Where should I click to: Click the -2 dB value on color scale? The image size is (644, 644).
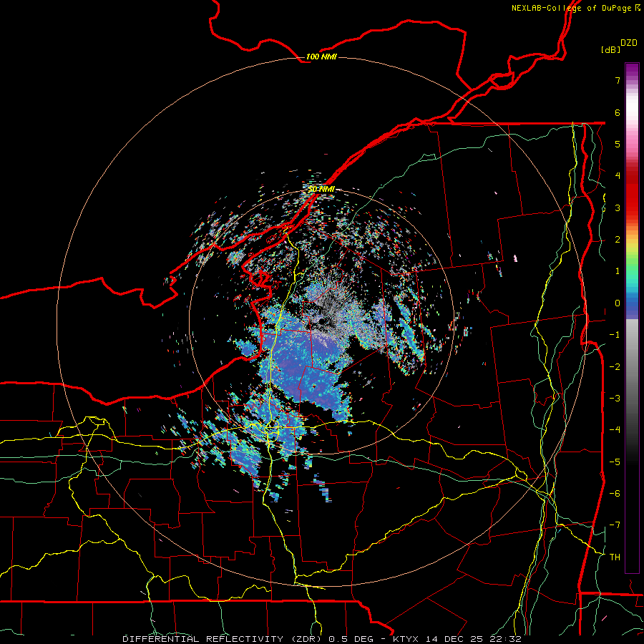[615, 367]
